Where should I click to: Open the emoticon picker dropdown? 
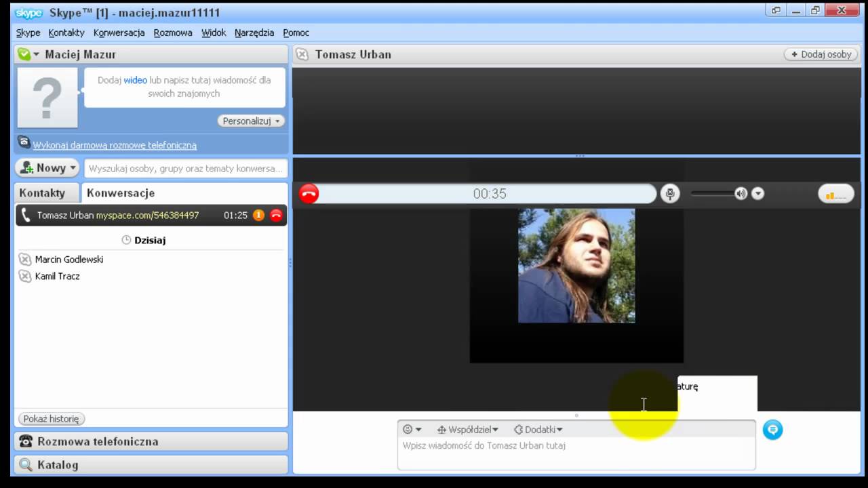412,429
